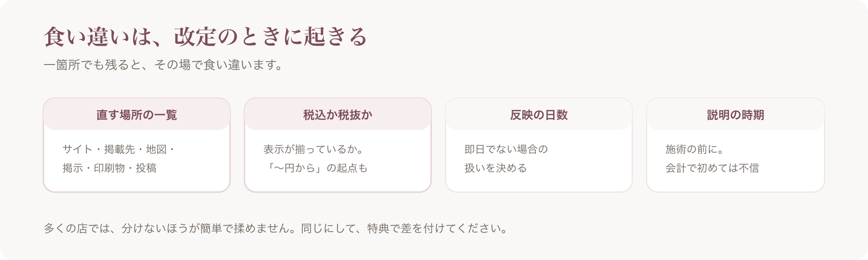Click the line 掲示・印刷物・投稿
This screenshot has width=868, height=260.
[109, 168]
